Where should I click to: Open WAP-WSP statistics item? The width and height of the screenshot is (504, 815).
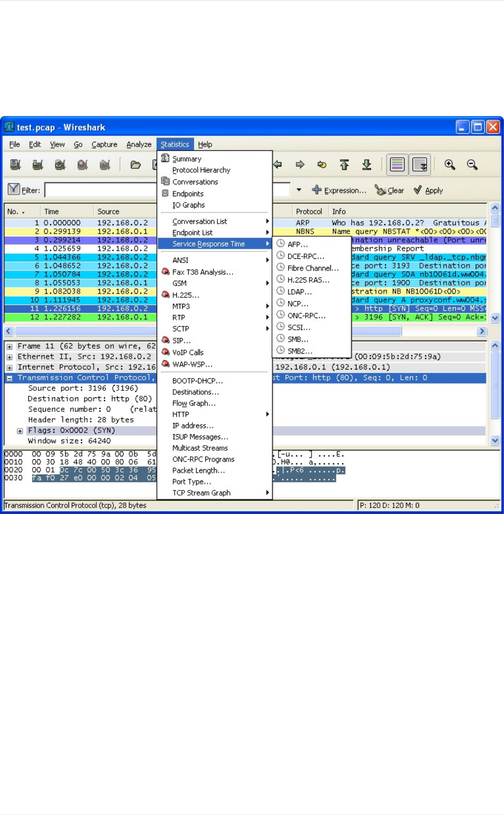(215, 364)
